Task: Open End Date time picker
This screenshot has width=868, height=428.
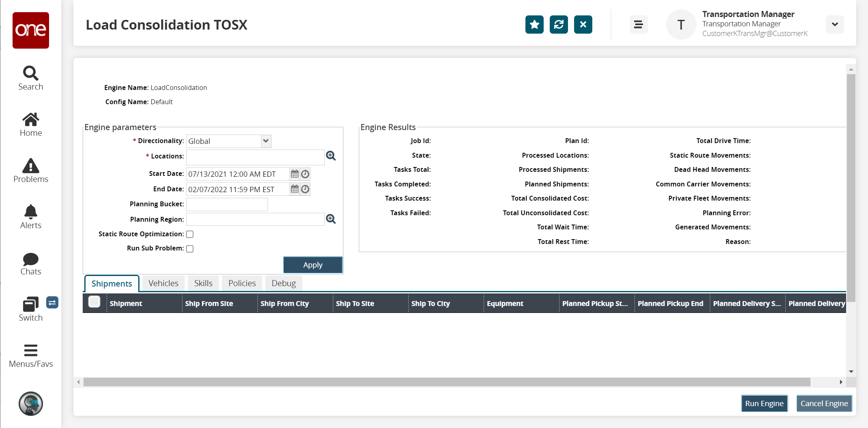Action: (x=305, y=189)
